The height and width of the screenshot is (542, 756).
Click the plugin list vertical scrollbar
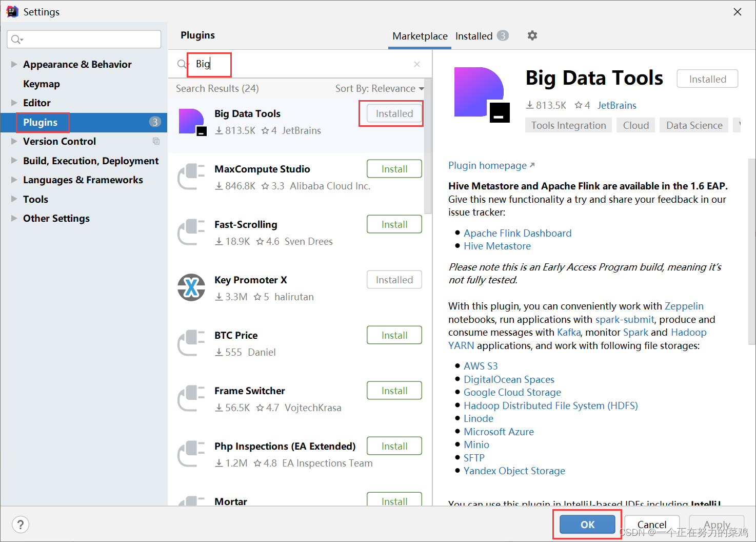click(x=428, y=146)
